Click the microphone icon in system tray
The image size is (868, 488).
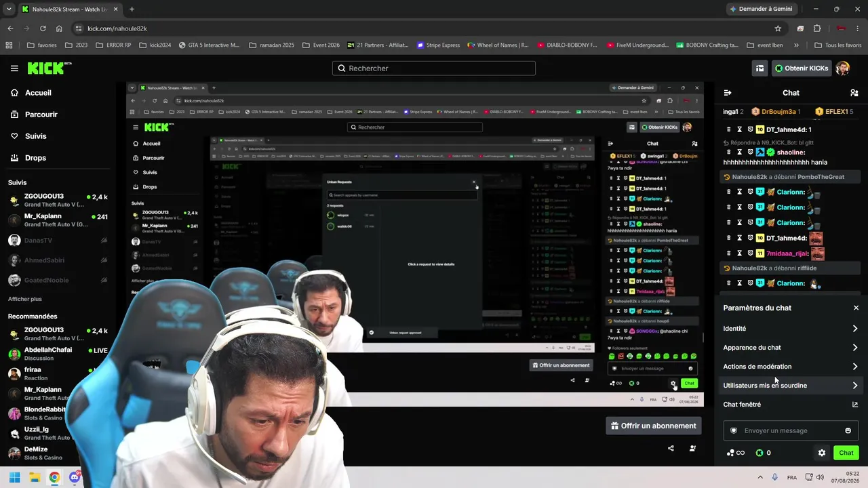(x=774, y=477)
